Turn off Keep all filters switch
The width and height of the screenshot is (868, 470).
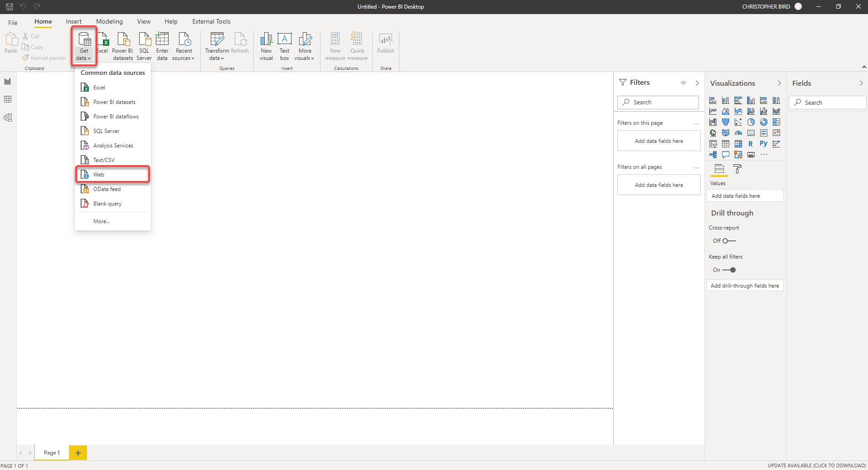(729, 270)
